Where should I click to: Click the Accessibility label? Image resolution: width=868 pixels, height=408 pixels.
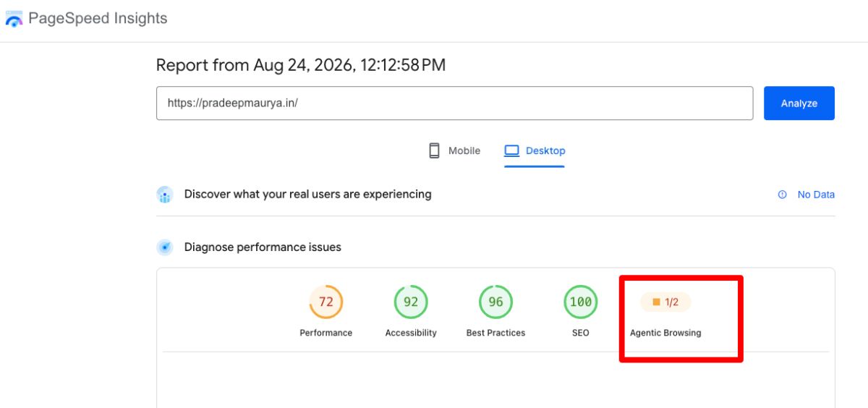(x=411, y=333)
